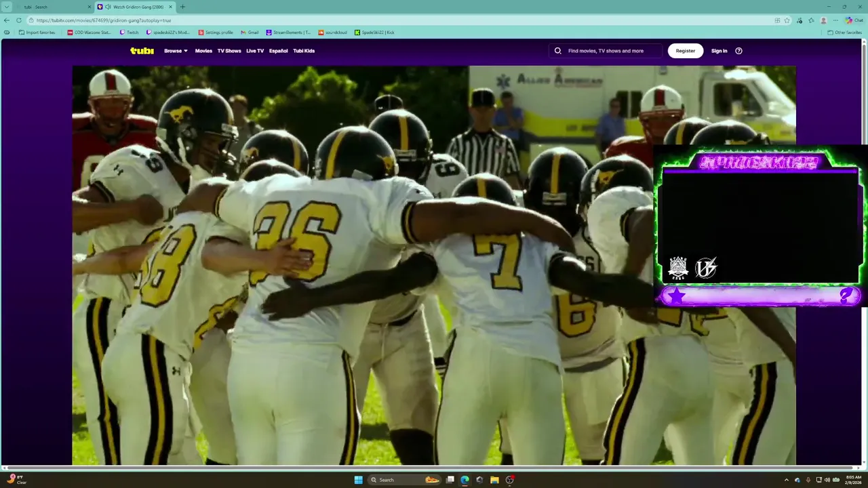
Task: Open Movies in Tubi navigation
Action: pyautogui.click(x=203, y=51)
